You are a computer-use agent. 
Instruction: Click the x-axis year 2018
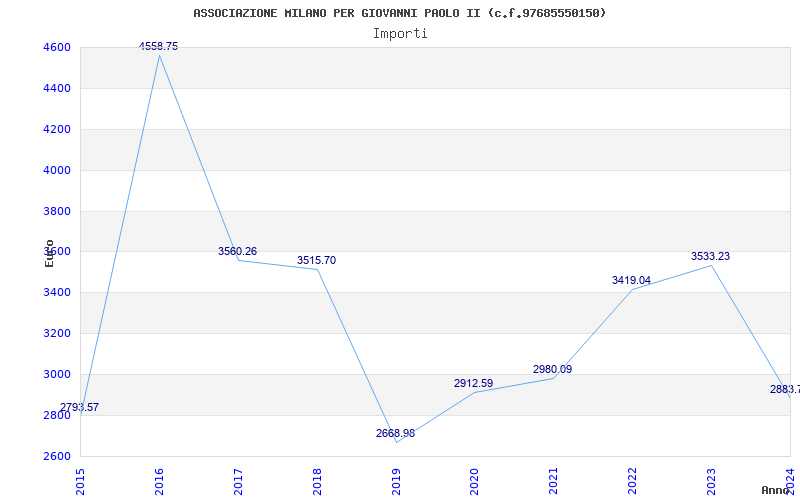(317, 482)
